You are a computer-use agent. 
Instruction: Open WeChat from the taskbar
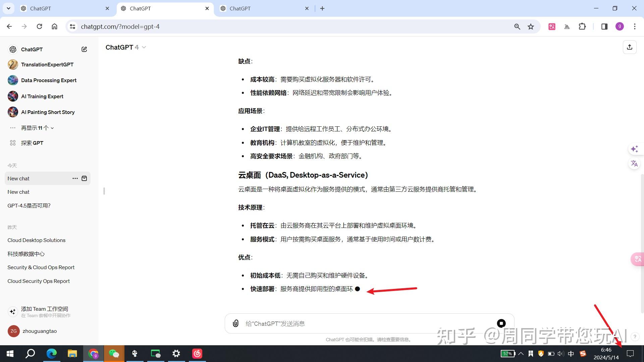[114, 353]
